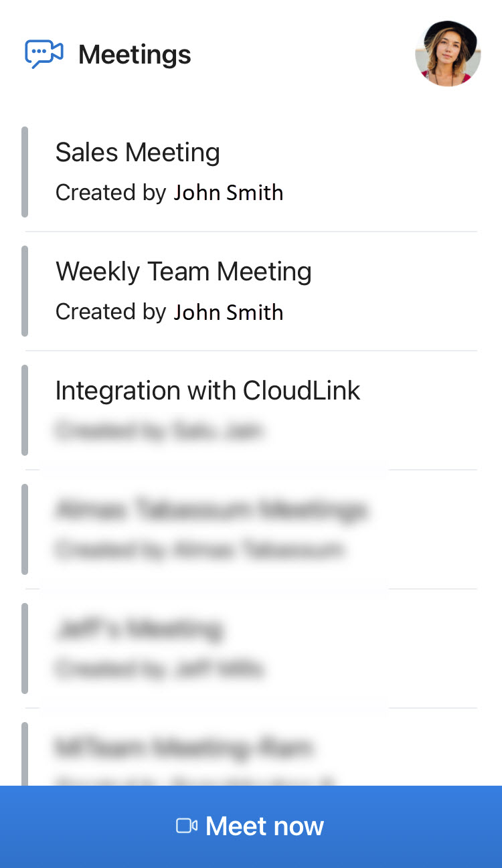Click "Created by John Smith" under Sales Meeting
Viewport: 502px width, 868px height.
tap(169, 193)
